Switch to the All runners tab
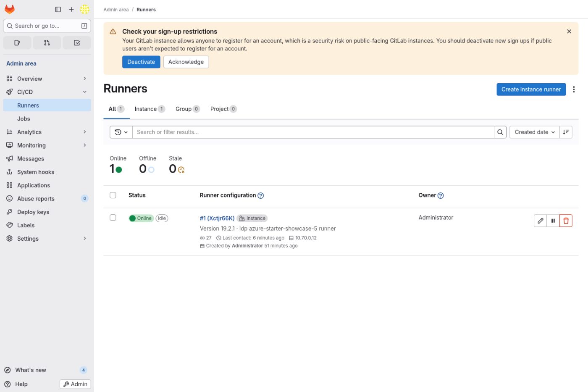 pos(116,109)
